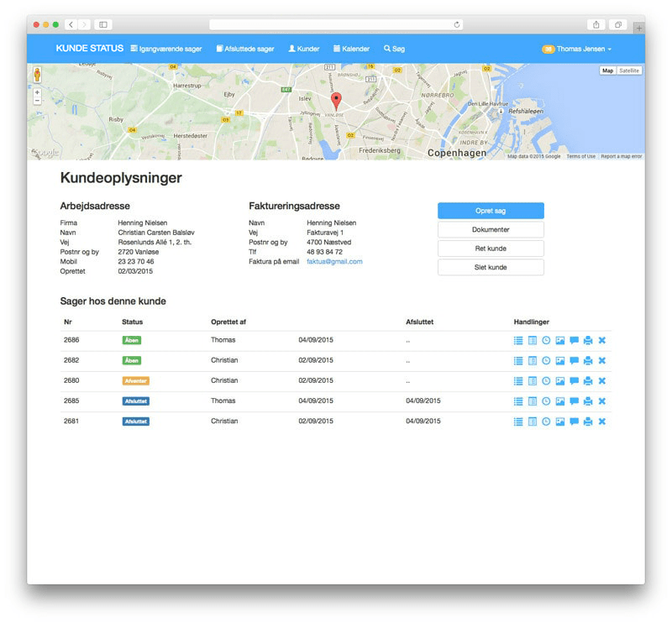Open the faktua@gmail.com email link
The image size is (672, 623).
(334, 261)
